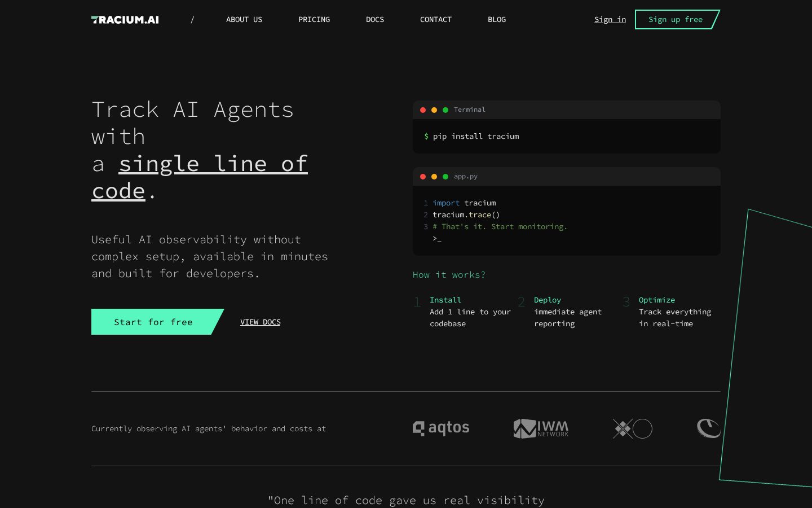Screen dimensions: 812x508
Task: Click the 'How it works?' heading
Action: click(449, 275)
